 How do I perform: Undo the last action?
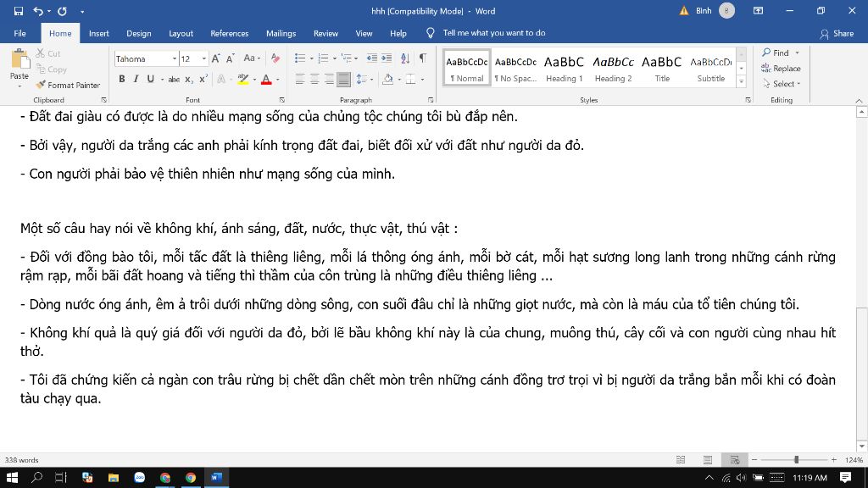[x=37, y=11]
